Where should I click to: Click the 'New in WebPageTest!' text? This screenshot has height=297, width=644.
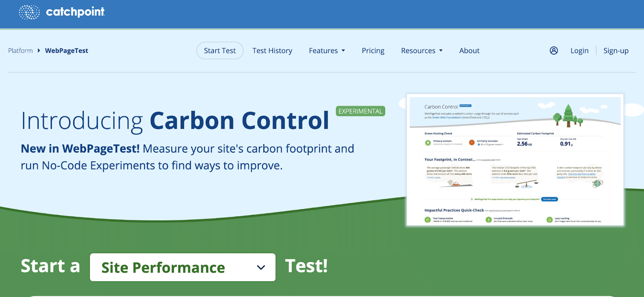point(80,148)
